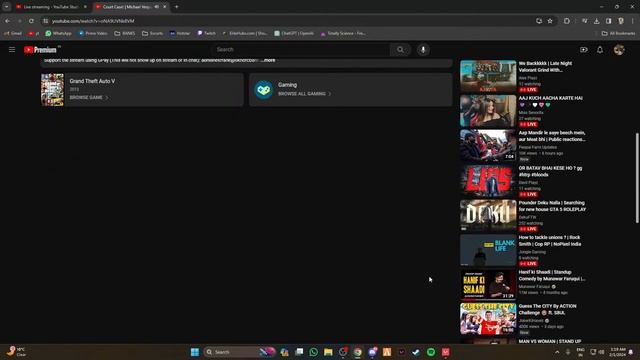The image size is (640, 360).
Task: Open WhatsApp bookmark
Action: (x=58, y=33)
